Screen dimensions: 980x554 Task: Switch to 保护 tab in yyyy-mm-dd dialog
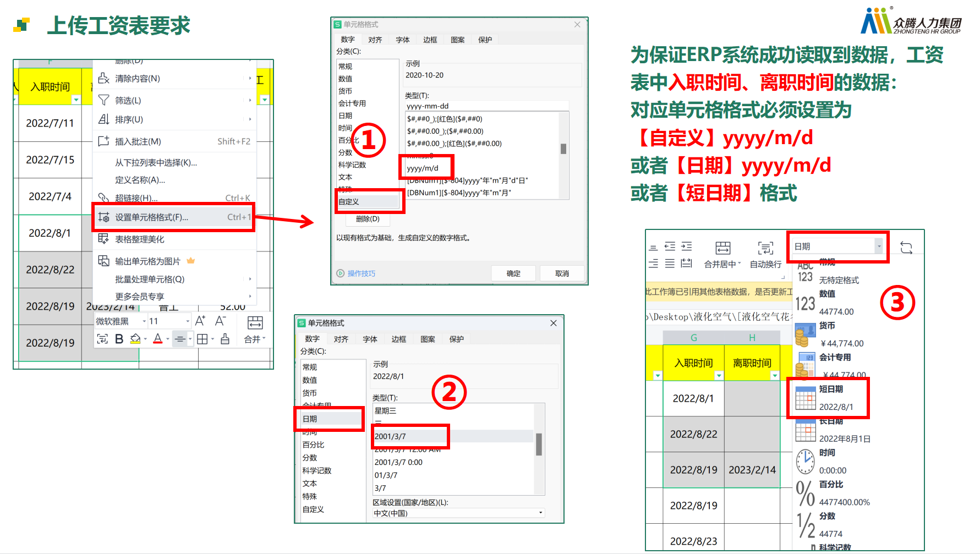pos(485,40)
